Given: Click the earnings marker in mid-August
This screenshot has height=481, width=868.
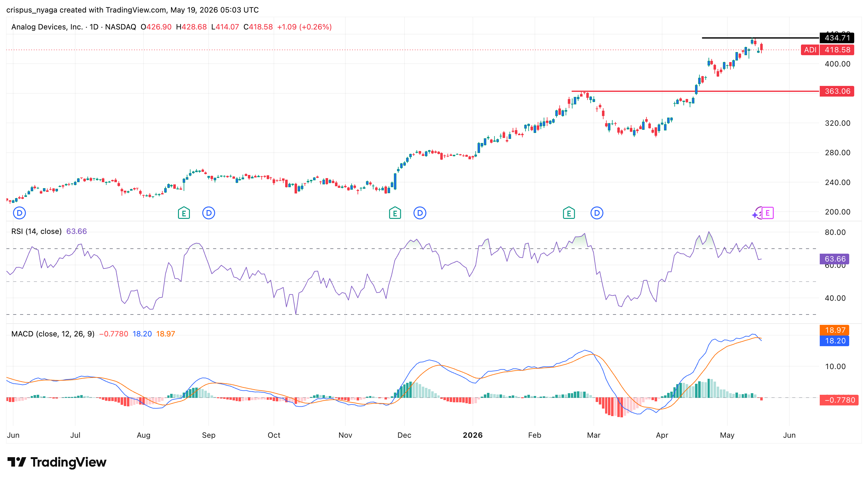Looking at the screenshot, I should point(184,213).
